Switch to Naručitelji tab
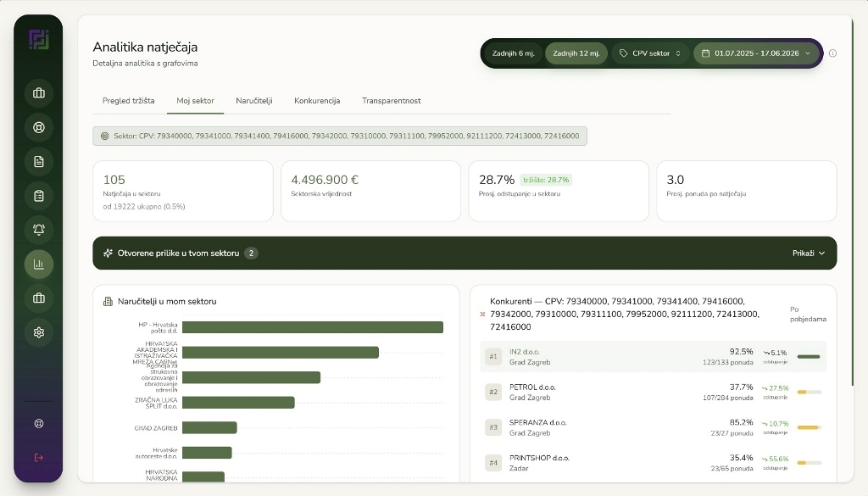 point(254,101)
